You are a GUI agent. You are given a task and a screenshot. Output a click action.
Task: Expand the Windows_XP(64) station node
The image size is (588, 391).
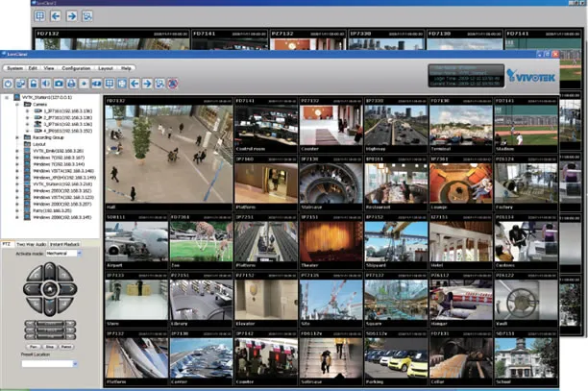coord(17,178)
